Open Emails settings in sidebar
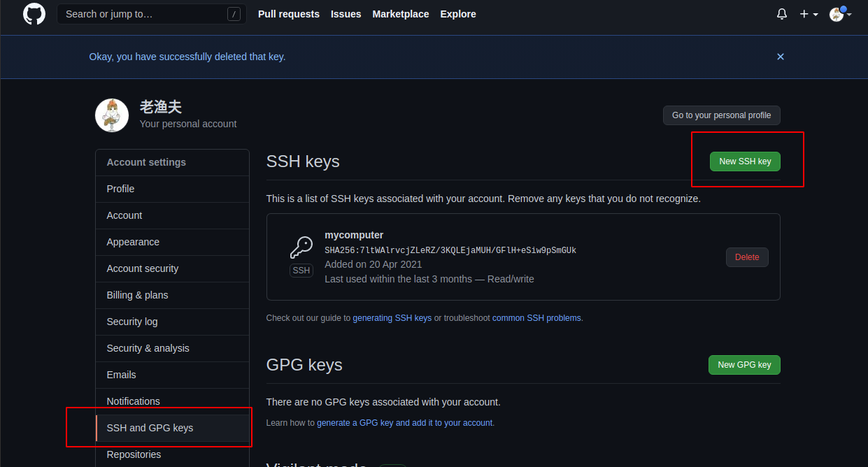868x467 pixels. [x=172, y=375]
